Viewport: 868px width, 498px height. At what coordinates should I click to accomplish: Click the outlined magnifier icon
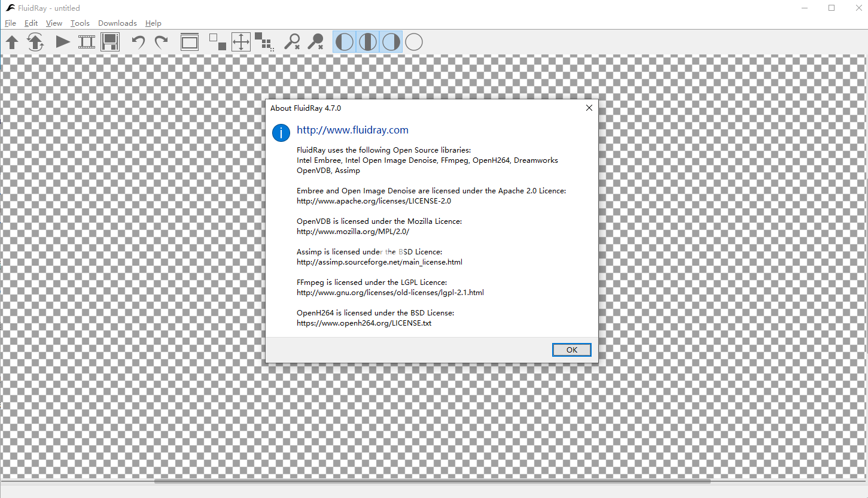(x=292, y=42)
